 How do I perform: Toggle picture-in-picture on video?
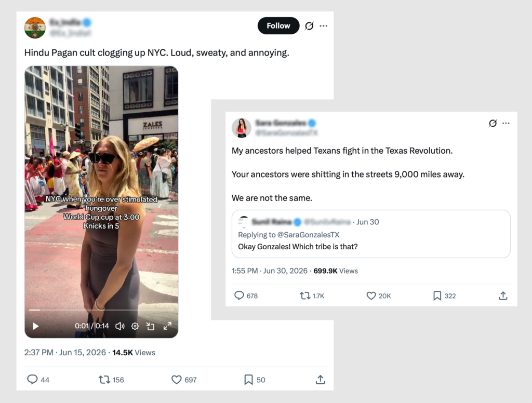(x=150, y=326)
